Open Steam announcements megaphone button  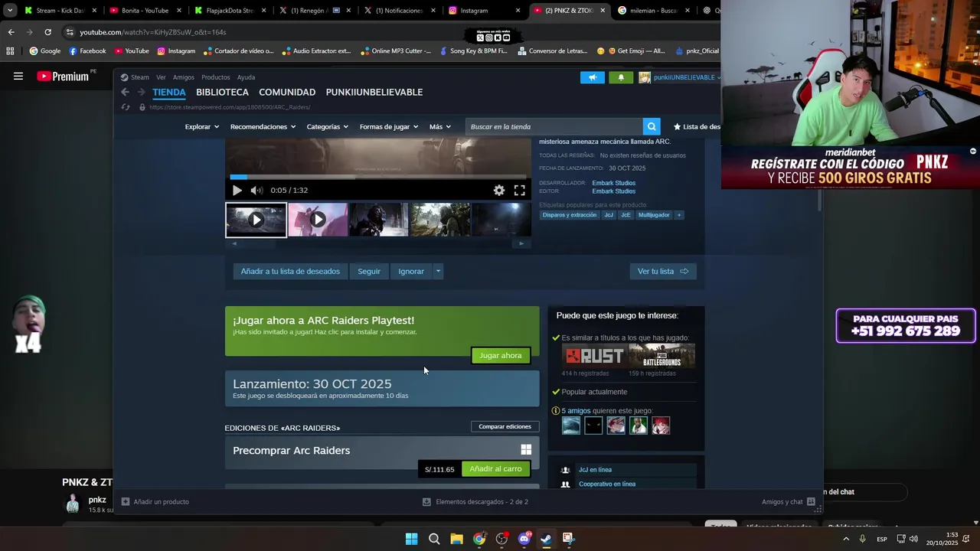tap(592, 77)
